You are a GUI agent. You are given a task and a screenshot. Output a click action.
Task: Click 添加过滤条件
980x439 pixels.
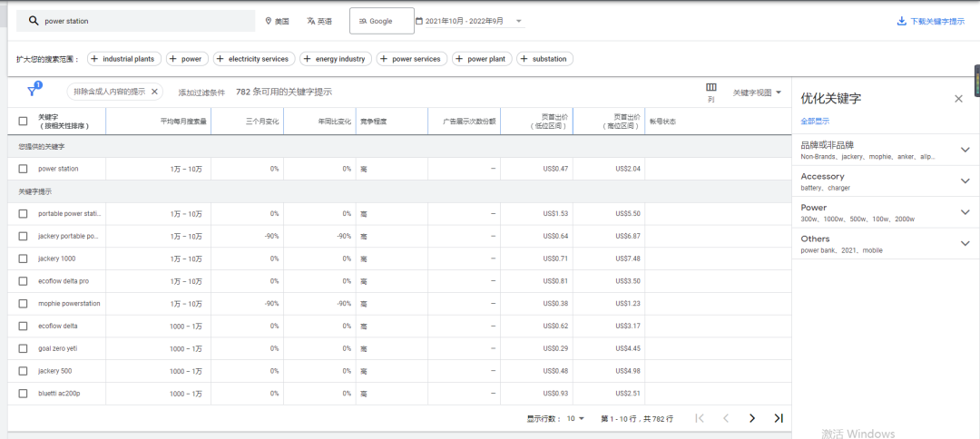[201, 93]
